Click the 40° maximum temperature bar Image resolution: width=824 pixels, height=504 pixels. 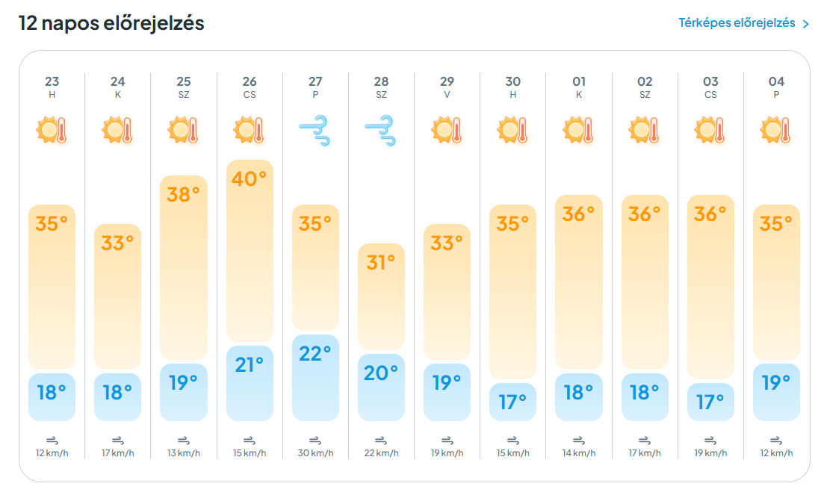coord(250,251)
